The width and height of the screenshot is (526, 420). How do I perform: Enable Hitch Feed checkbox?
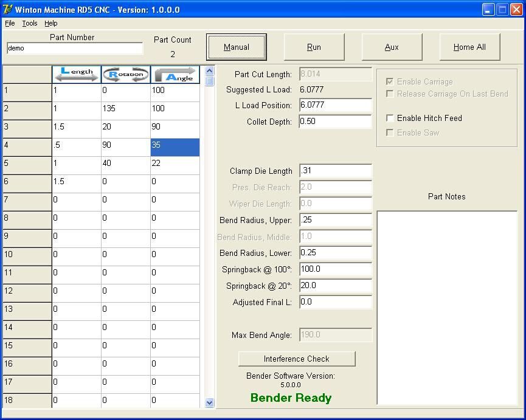(390, 118)
